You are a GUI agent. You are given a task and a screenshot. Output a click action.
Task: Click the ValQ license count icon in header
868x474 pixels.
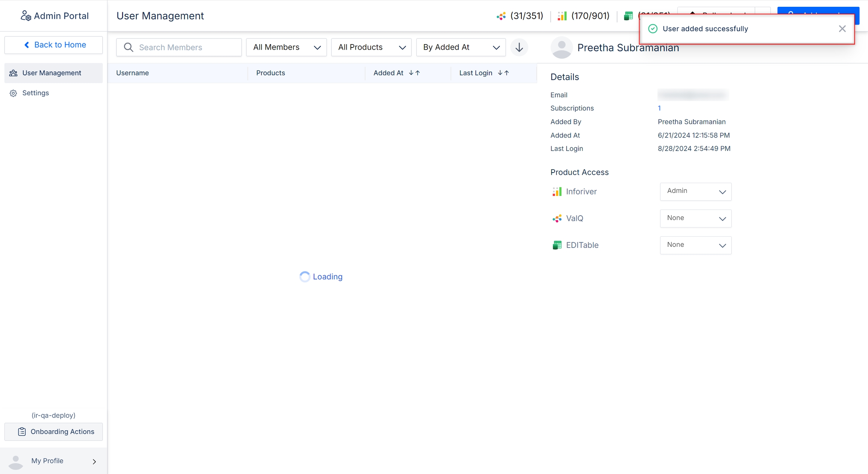tap(501, 16)
